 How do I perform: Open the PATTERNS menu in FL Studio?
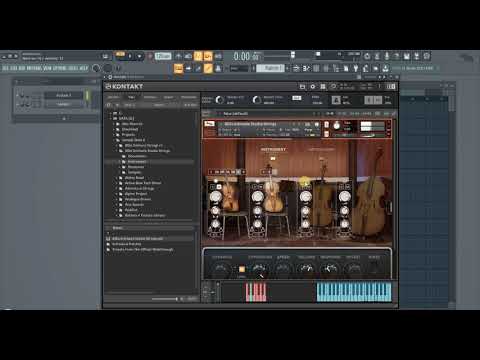click(x=34, y=68)
